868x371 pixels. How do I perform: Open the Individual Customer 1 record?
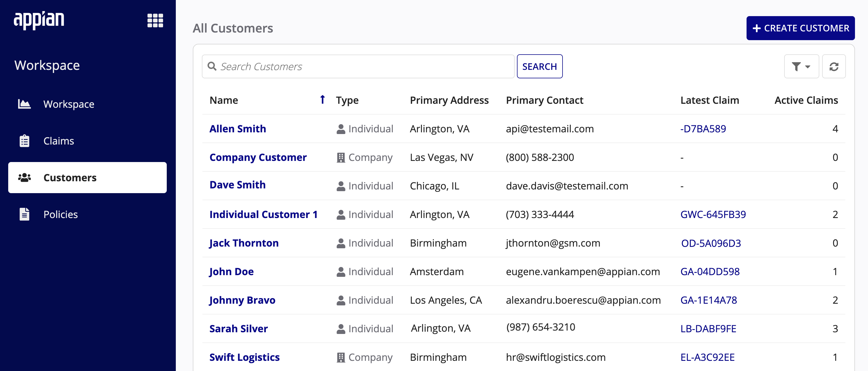coord(264,214)
